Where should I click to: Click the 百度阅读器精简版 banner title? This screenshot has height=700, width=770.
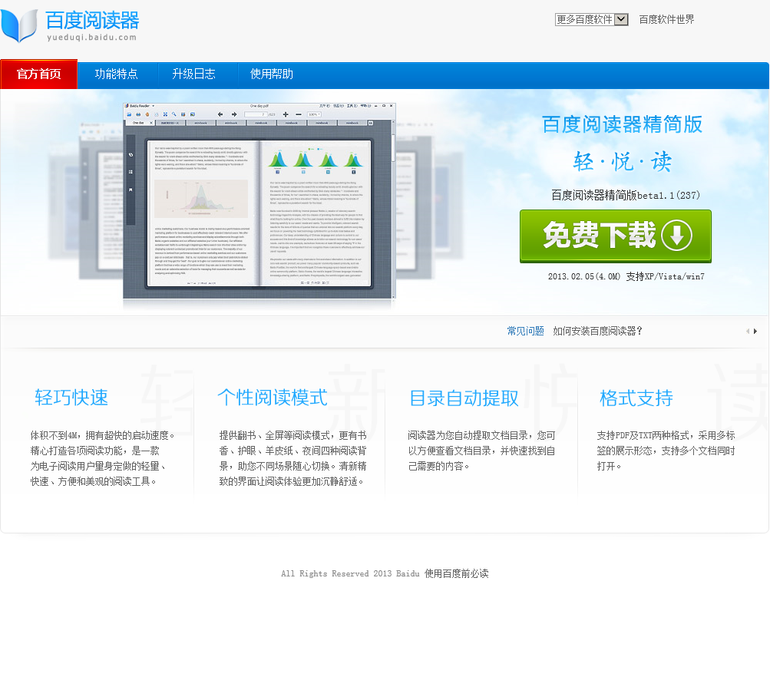622,124
